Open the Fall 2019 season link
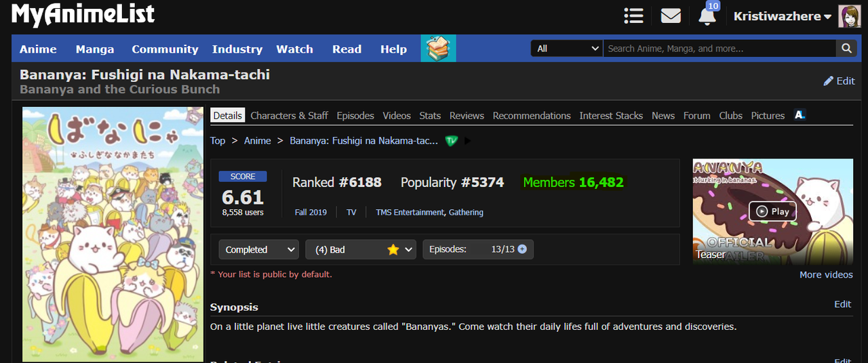The image size is (868, 363). [x=311, y=212]
